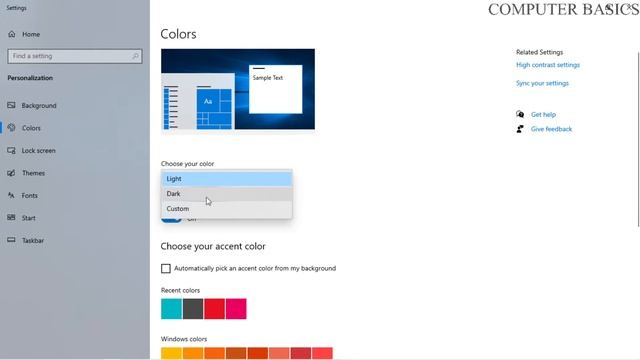Go to Taskbar settings

(33, 240)
